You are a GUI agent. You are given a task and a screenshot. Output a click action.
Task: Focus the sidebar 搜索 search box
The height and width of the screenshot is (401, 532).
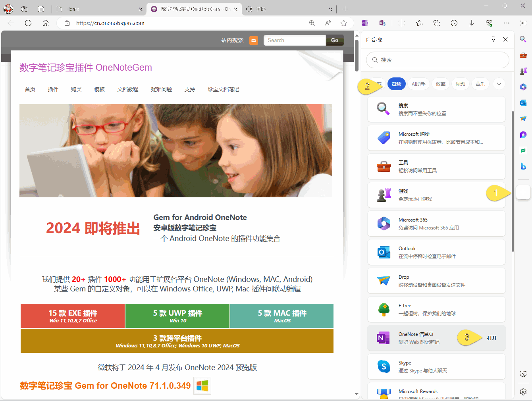click(x=438, y=60)
